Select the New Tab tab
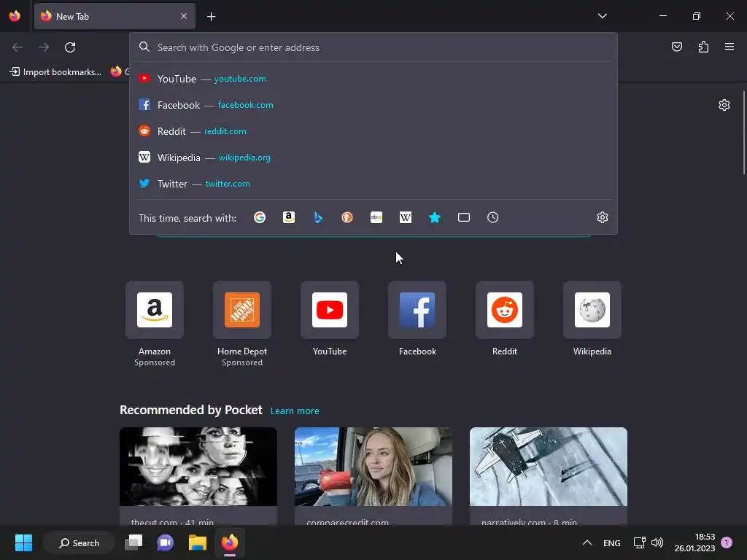The height and width of the screenshot is (560, 747). point(115,16)
